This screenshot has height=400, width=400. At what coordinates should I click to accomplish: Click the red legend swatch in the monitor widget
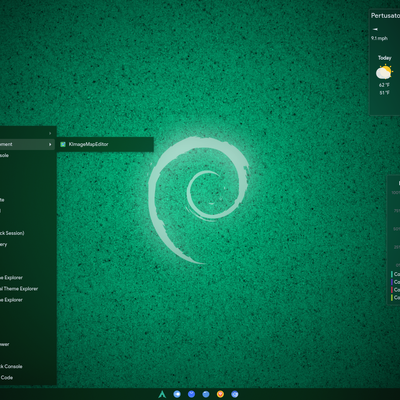tap(392, 290)
